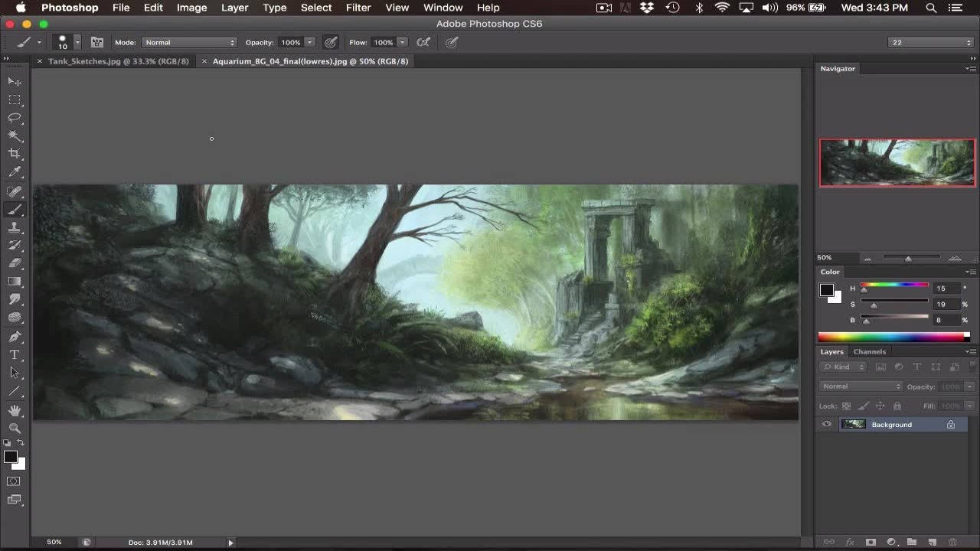Open the Color panel menu
The image size is (980, 551).
(x=970, y=272)
